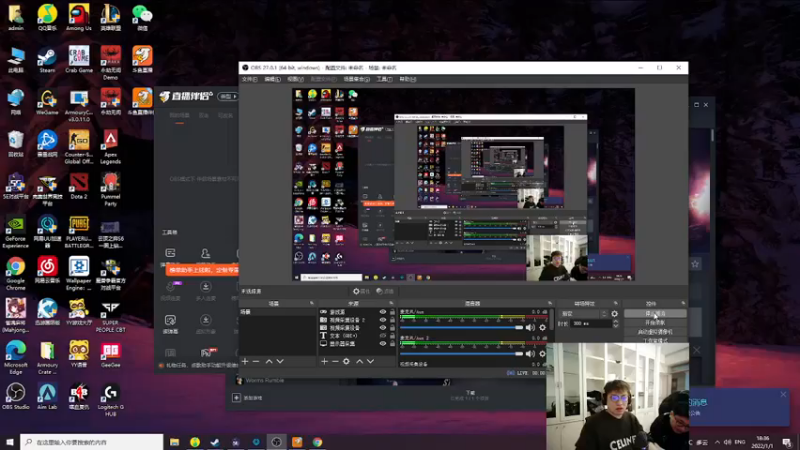
Task: Open settings gear for 麦克风/Aux mixer channel
Action: [542, 328]
